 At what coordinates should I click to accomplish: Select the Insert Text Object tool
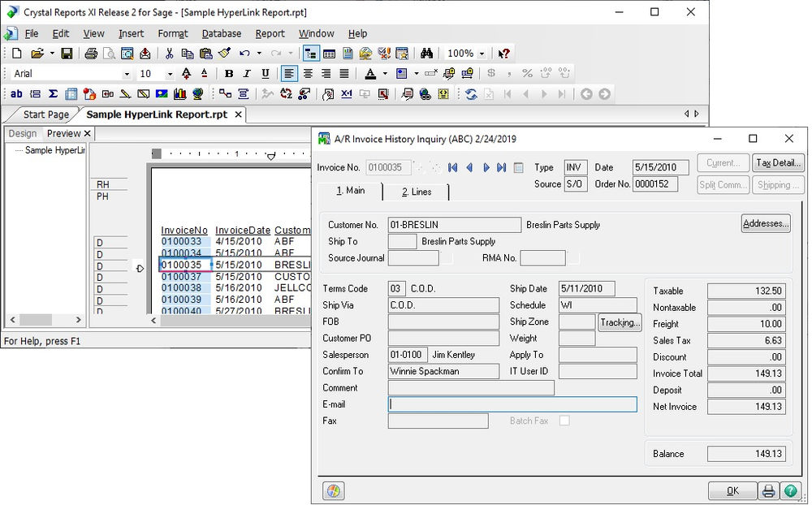(18, 93)
